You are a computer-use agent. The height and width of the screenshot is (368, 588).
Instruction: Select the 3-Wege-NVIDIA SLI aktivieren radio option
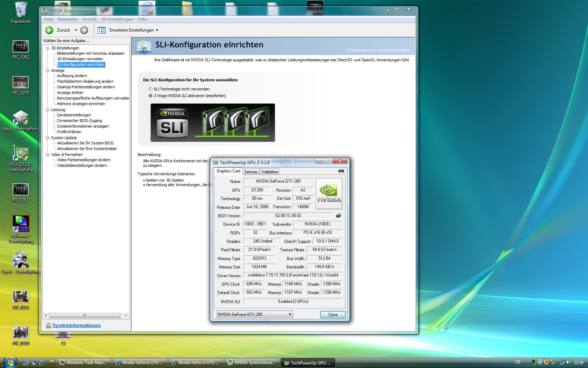coord(150,96)
